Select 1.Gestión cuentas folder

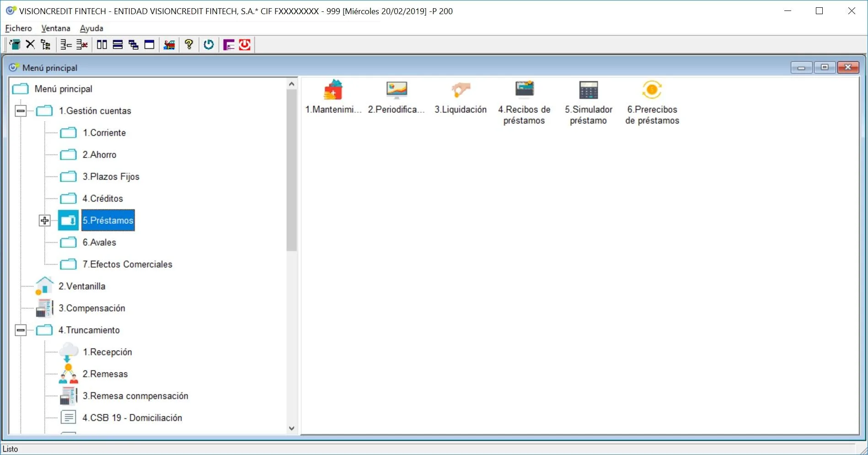95,111
